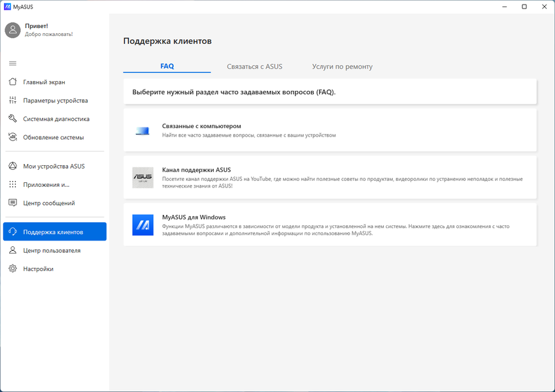Open Обновление системы section
This screenshot has height=392, width=555.
pyautogui.click(x=55, y=137)
